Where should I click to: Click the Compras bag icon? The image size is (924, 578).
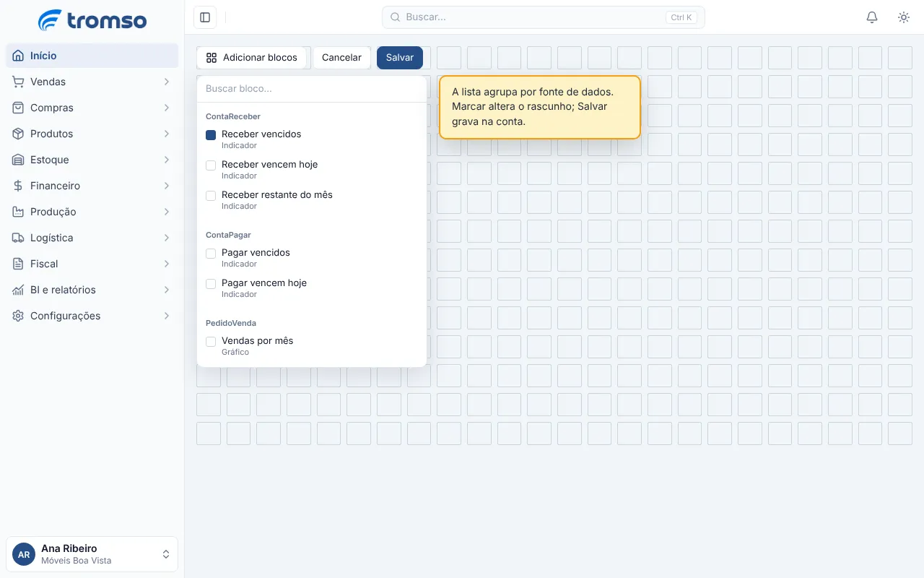[18, 108]
